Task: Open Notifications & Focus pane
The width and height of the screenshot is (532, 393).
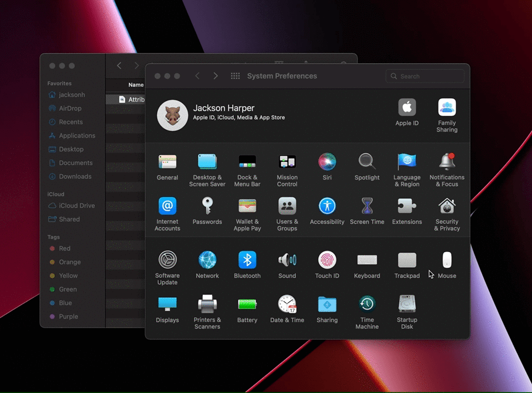Action: click(x=447, y=170)
